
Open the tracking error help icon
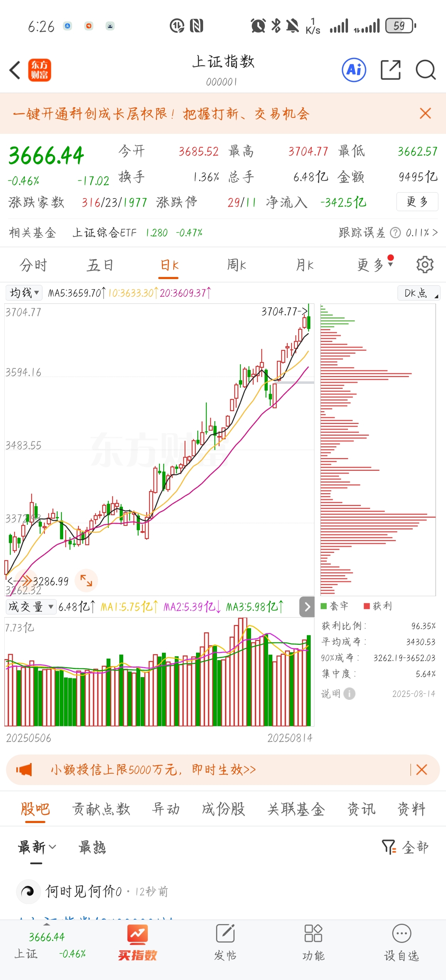395,233
